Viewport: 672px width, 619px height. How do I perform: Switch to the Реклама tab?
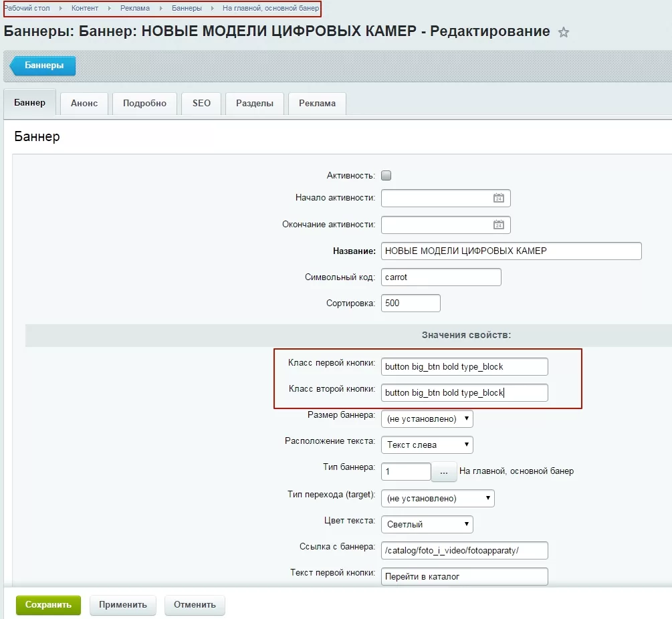(317, 103)
